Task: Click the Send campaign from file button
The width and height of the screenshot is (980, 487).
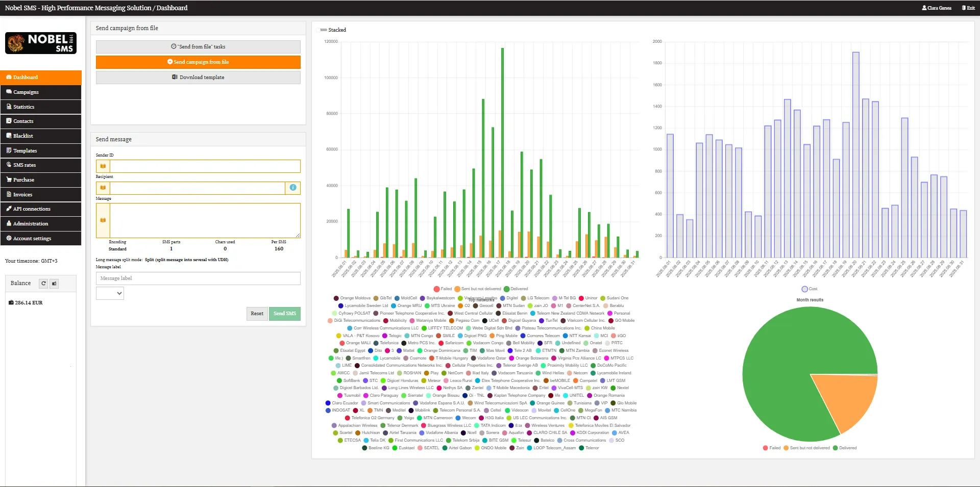Action: click(x=199, y=62)
